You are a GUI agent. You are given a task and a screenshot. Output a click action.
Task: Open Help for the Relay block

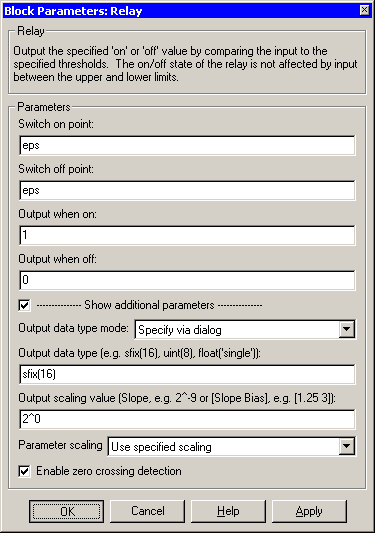tap(228, 511)
